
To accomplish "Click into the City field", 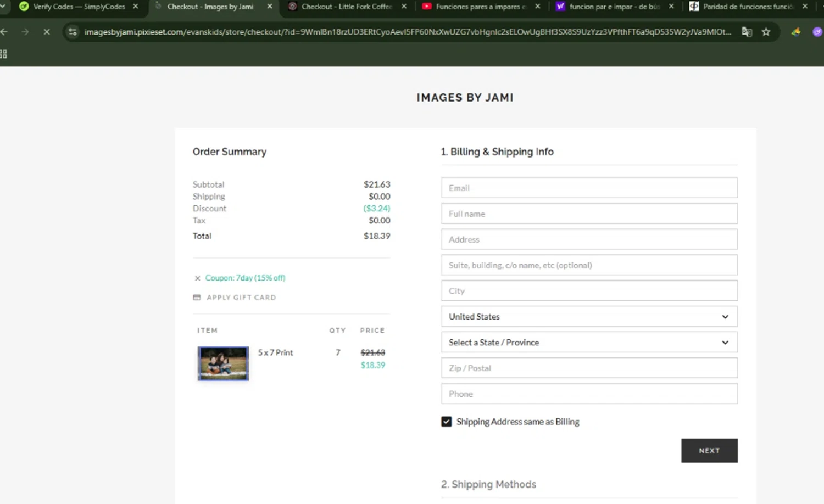I will tap(589, 291).
